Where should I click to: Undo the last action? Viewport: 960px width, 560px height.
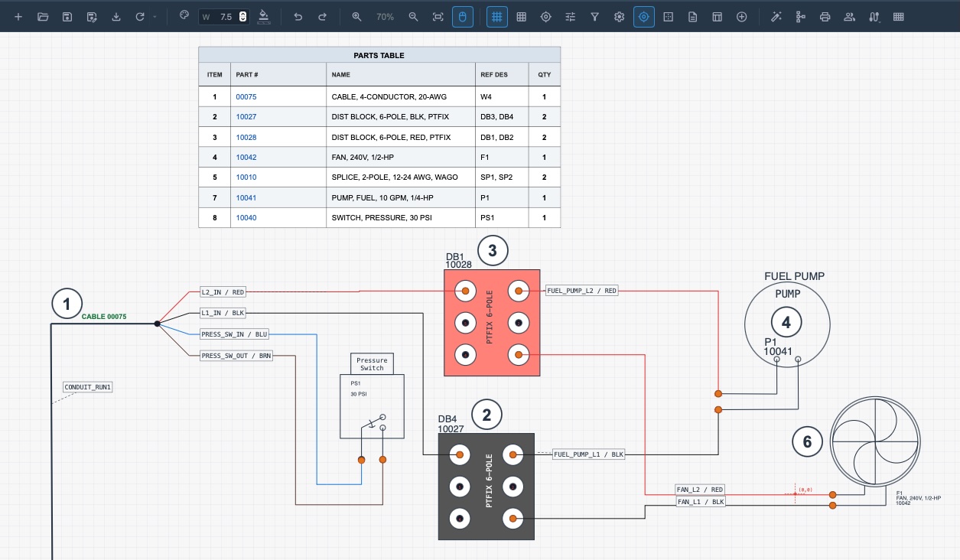[298, 17]
